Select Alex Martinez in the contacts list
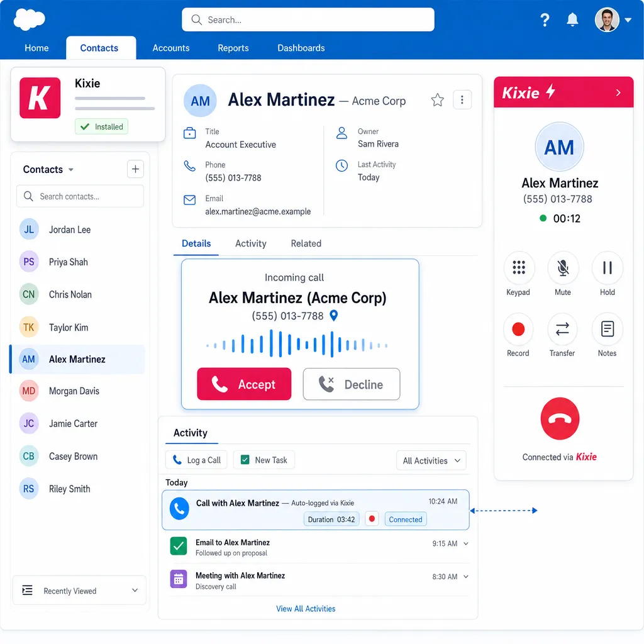 tap(77, 359)
